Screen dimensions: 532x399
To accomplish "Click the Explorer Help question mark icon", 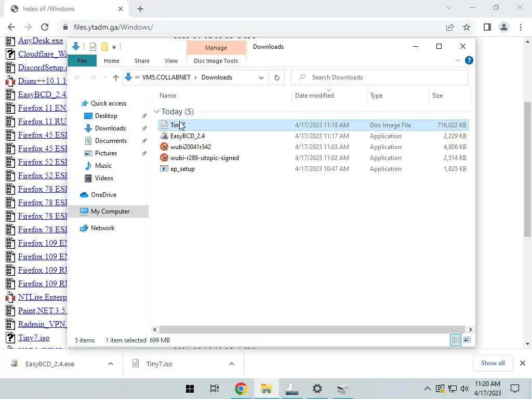I will pos(469,60).
